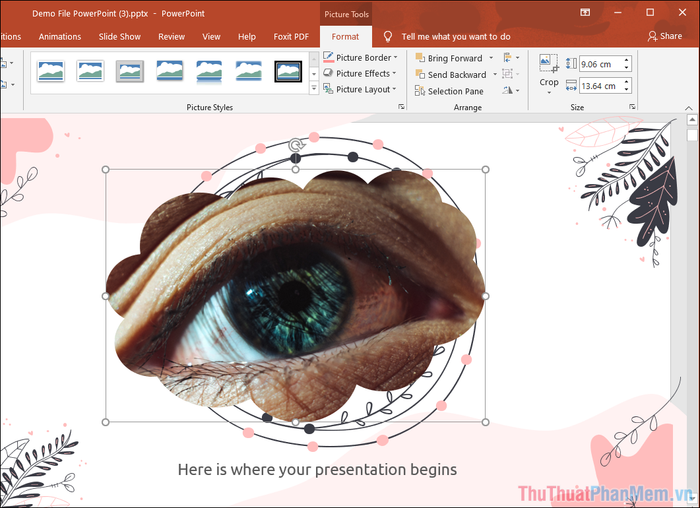Select the first picture style thumbnail

click(51, 71)
